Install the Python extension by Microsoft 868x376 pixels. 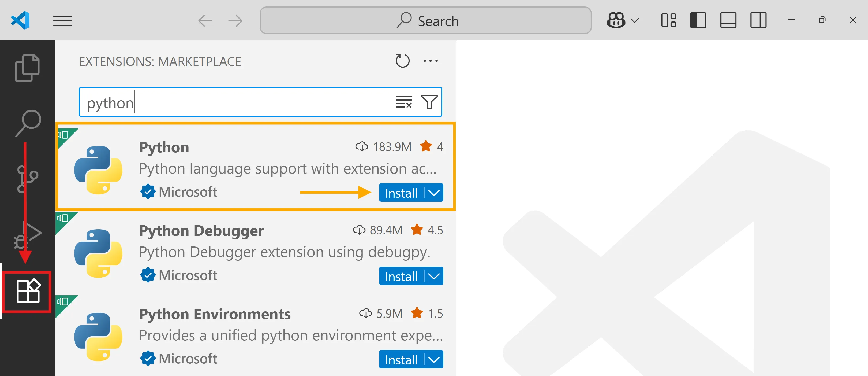coord(401,193)
